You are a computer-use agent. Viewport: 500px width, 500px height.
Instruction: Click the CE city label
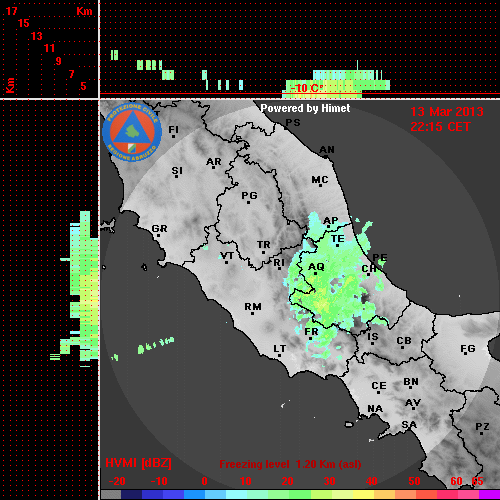(379, 386)
